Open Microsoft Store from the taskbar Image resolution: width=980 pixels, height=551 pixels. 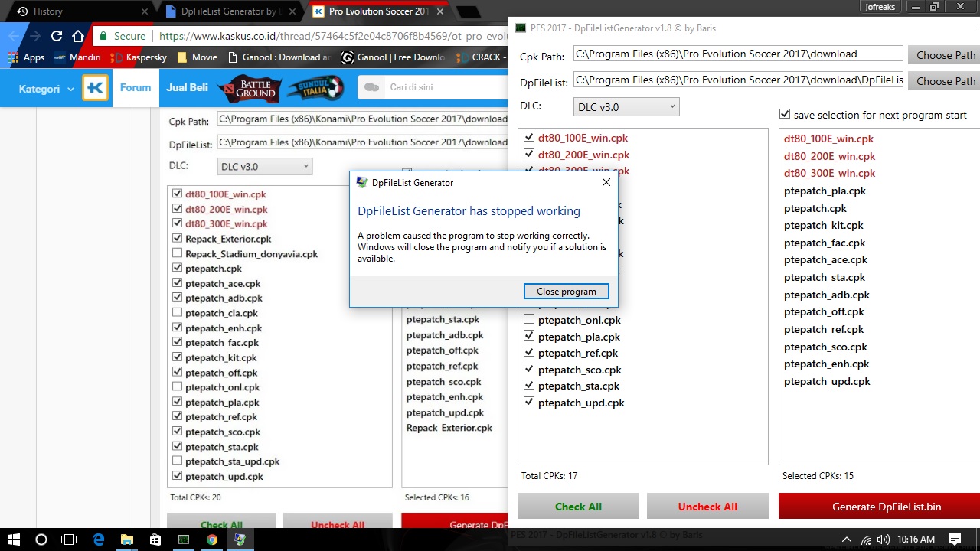(x=155, y=540)
